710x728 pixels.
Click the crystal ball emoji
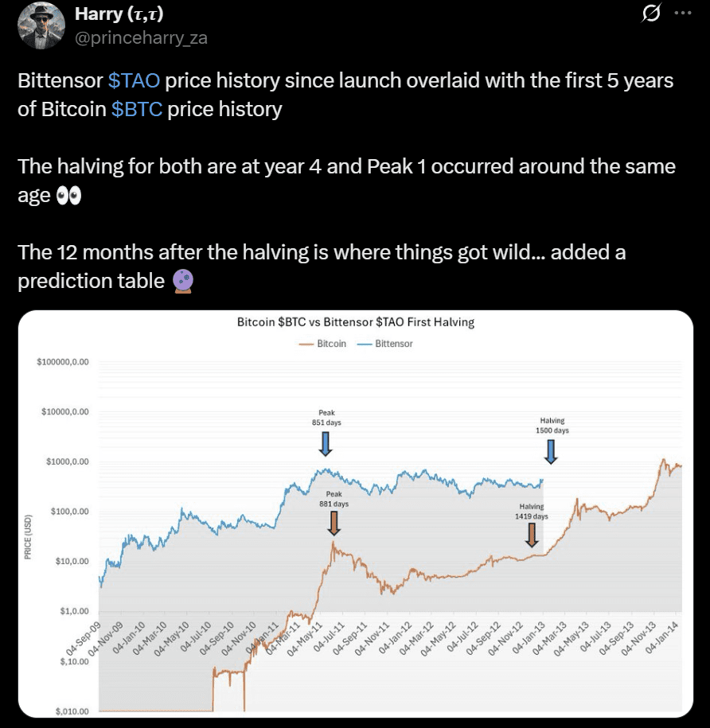click(181, 282)
